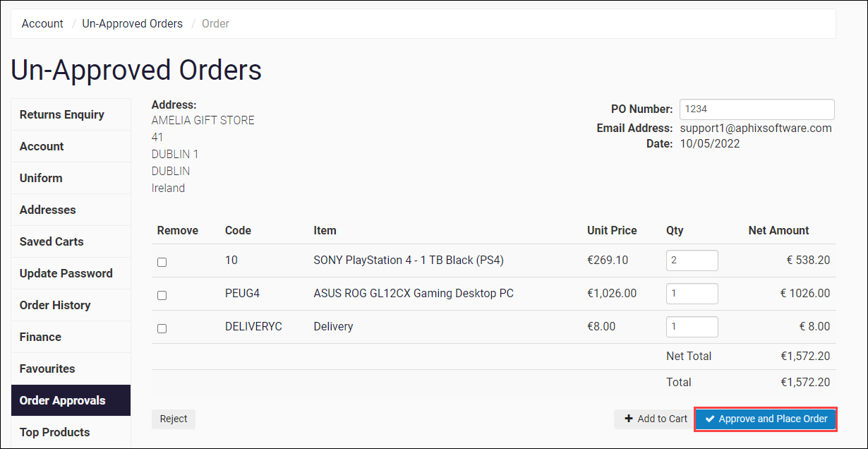The image size is (868, 449).
Task: Click the Account breadcrumb link
Action: (x=42, y=24)
